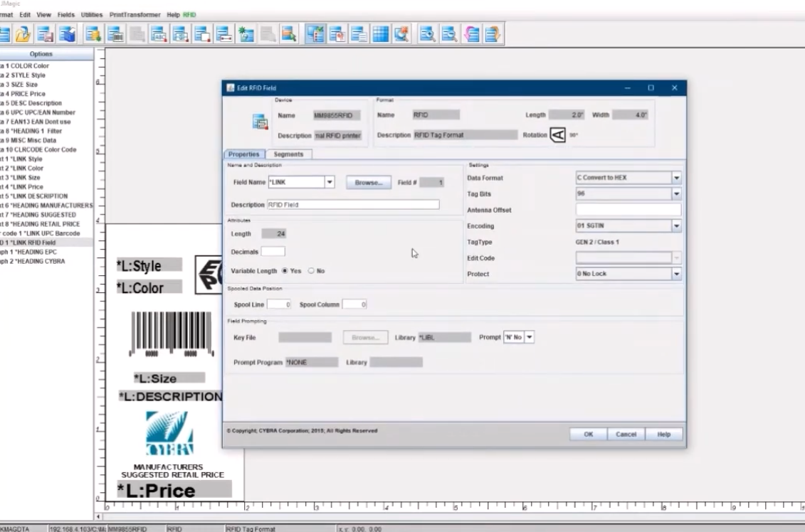This screenshot has width=805, height=532.
Task: Open the Data Format dropdown
Action: [676, 178]
